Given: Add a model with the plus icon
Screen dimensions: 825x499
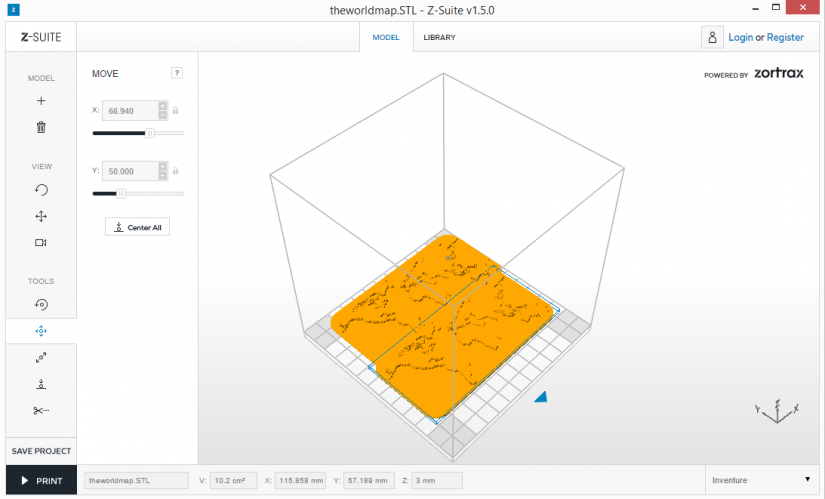Looking at the screenshot, I should click(41, 101).
